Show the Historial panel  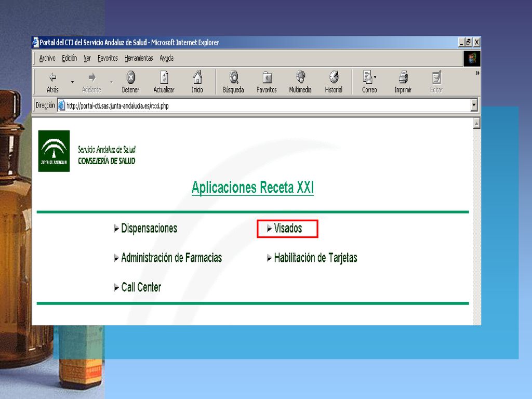[334, 83]
